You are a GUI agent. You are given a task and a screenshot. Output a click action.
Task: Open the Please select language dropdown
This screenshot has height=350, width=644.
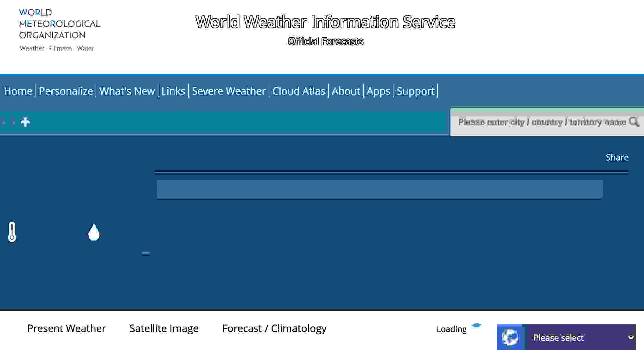pyautogui.click(x=580, y=337)
